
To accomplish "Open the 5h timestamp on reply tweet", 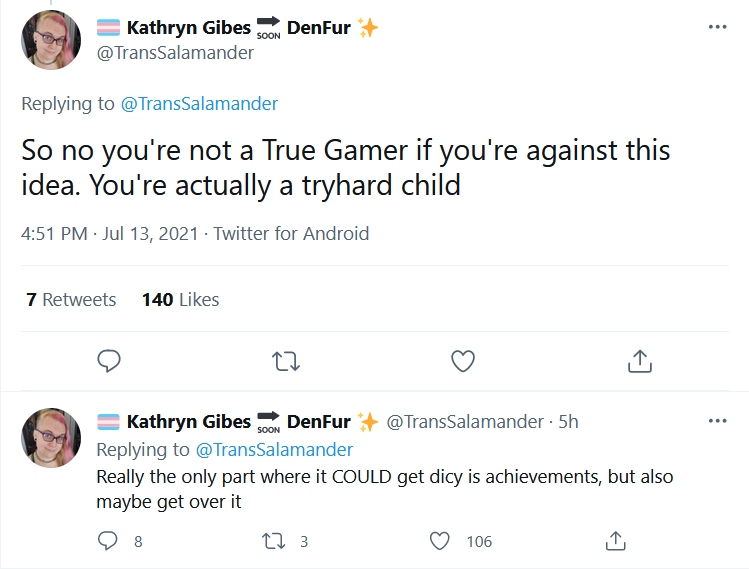I will point(568,421).
